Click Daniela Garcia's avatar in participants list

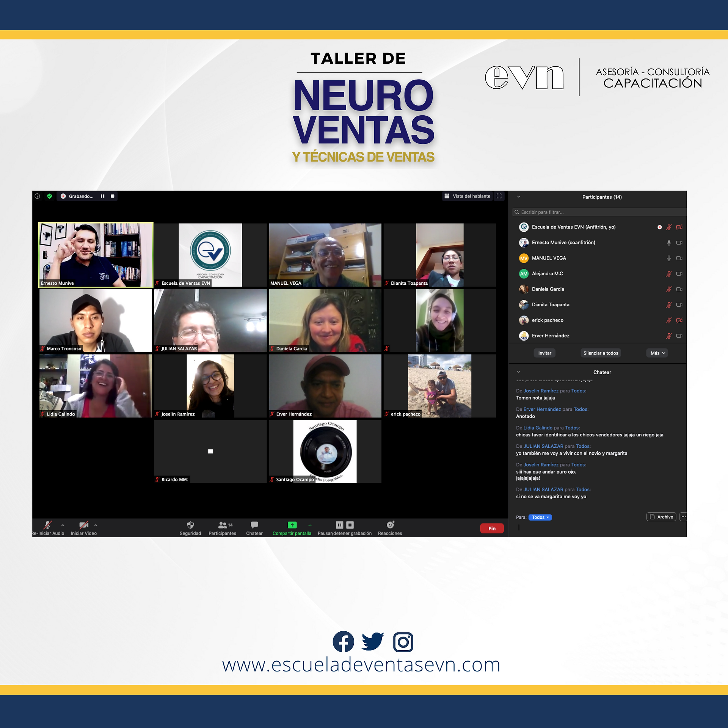(x=524, y=289)
